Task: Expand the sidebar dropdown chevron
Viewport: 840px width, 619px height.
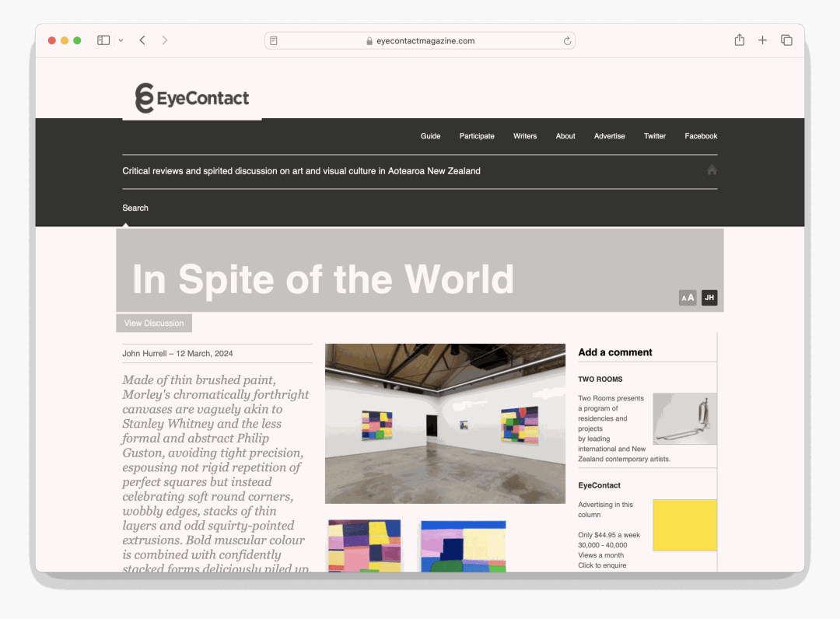Action: [121, 40]
